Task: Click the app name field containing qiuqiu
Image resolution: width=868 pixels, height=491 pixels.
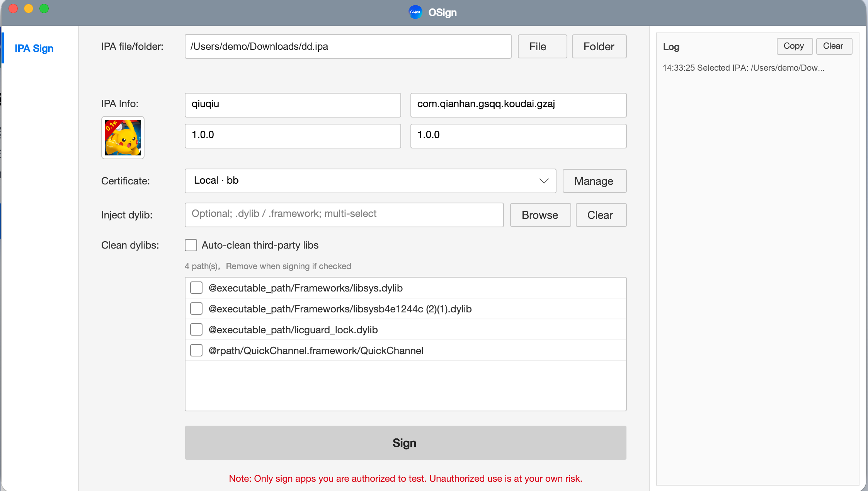Action: pos(293,105)
